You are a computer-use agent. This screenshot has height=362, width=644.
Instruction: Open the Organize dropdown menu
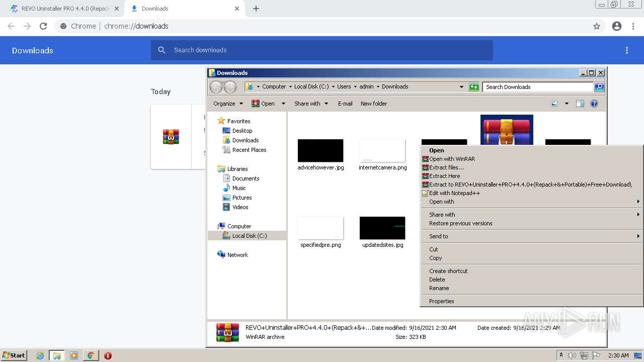pos(228,104)
